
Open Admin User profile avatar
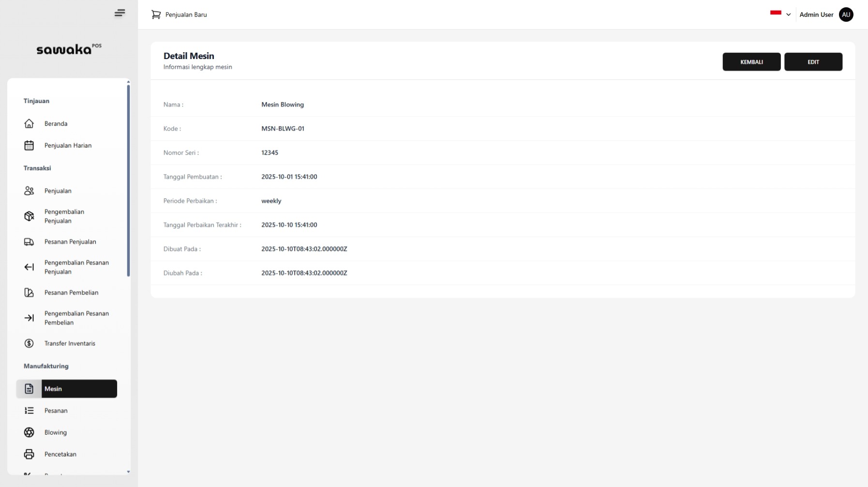[846, 15]
